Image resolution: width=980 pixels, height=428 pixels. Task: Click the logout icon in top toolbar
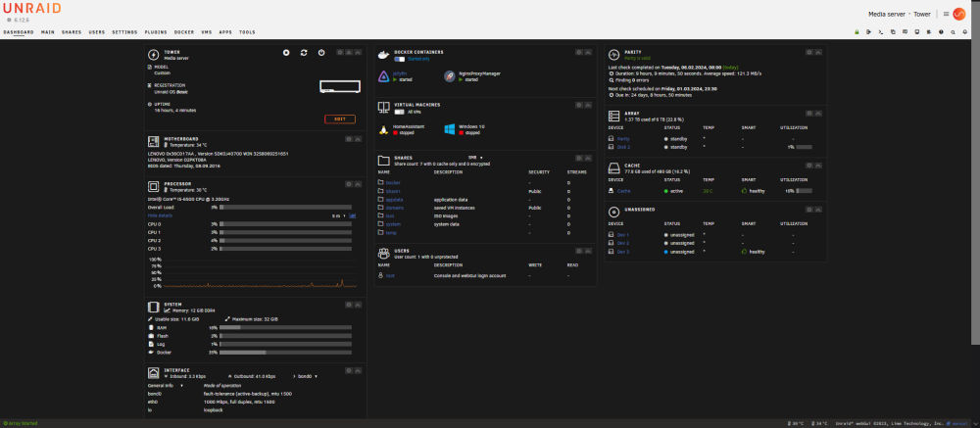868,32
